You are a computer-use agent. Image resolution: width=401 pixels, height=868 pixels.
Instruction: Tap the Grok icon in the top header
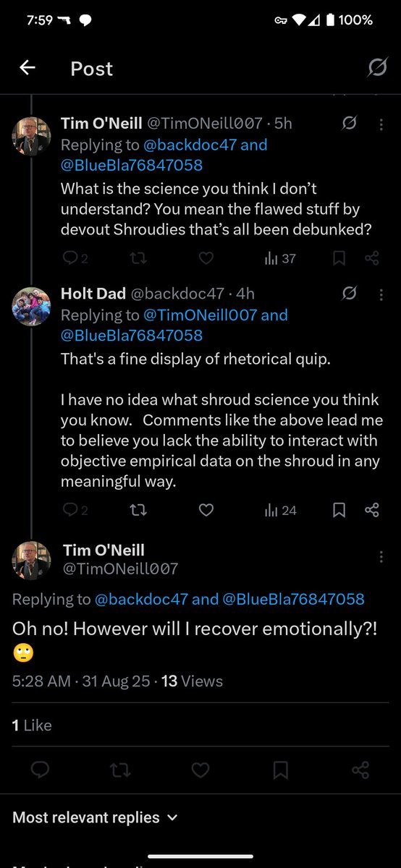tap(376, 68)
